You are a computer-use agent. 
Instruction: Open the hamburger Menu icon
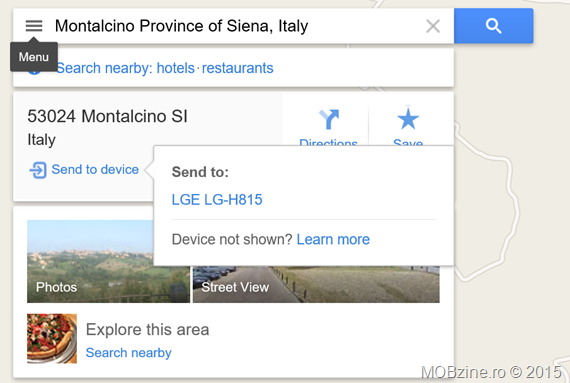pyautogui.click(x=34, y=26)
